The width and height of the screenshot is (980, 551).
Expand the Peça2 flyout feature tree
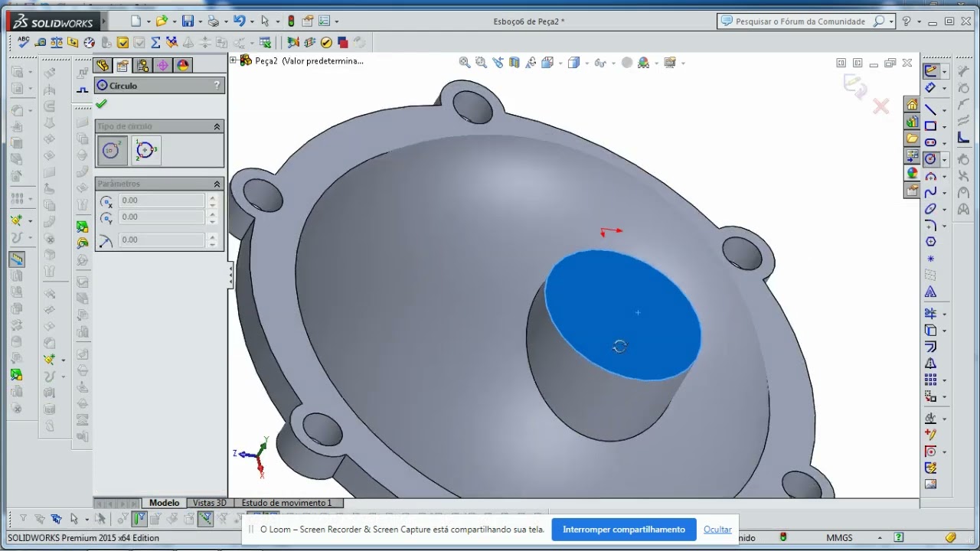click(x=234, y=60)
